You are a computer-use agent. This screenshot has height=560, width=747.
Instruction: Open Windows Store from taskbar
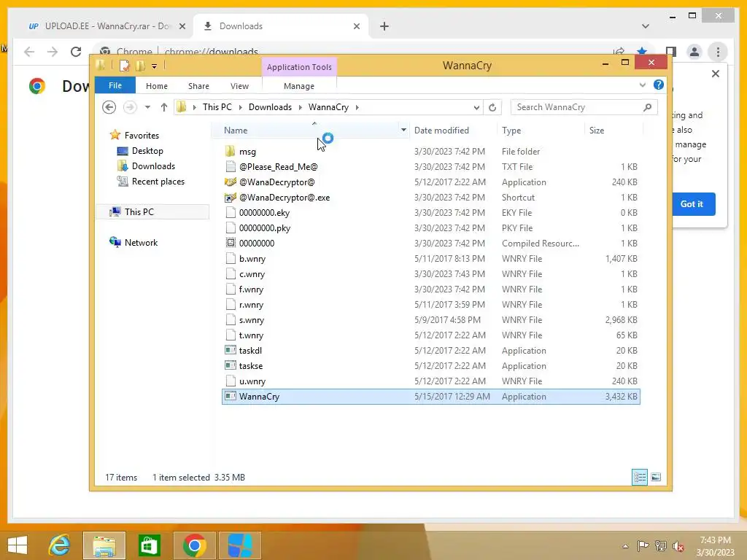click(x=149, y=545)
